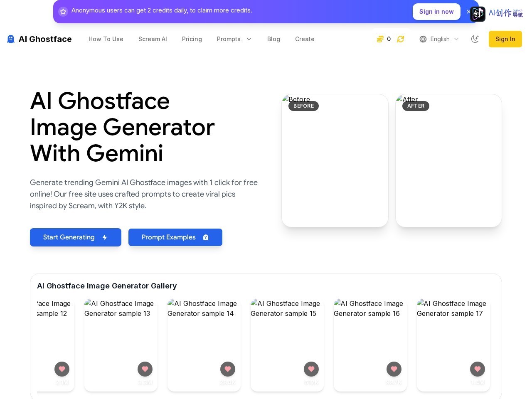Toggle dark mode with the moon icon
The width and height of the screenshot is (532, 399).
[475, 39]
